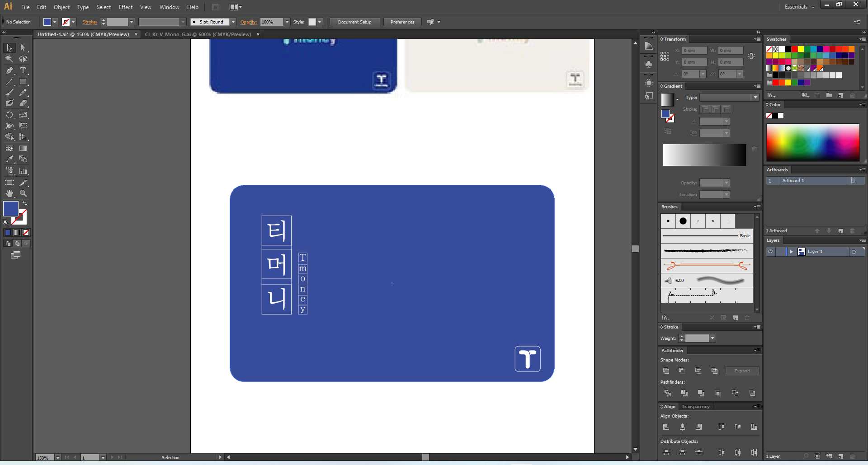Screen dimensions: 868x465
Task: Open the zoom level 150% dropdown
Action: coord(58,458)
